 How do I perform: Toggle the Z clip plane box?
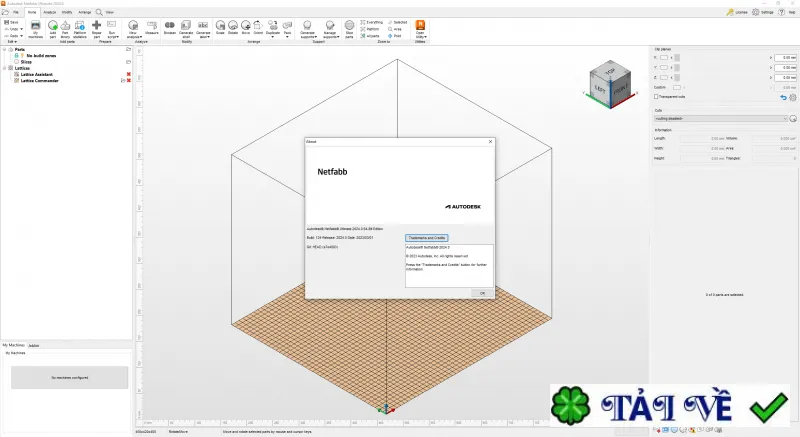pos(664,78)
